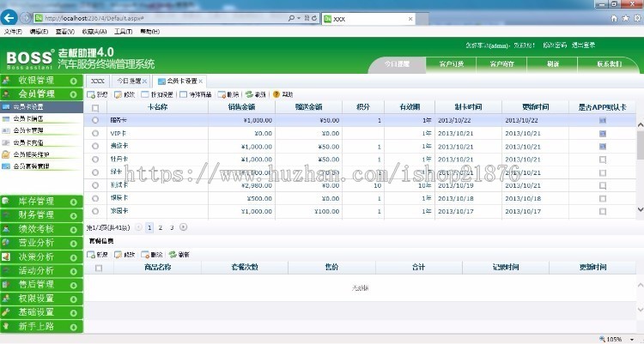Tick the select-all checkbox in card table header
This screenshot has width=644, height=344.
(x=95, y=107)
